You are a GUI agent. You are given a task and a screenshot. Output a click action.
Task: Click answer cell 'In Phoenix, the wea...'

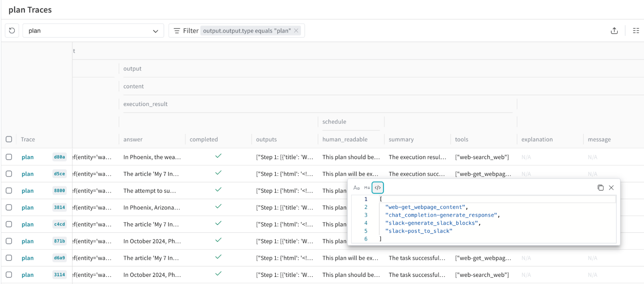(x=152, y=157)
